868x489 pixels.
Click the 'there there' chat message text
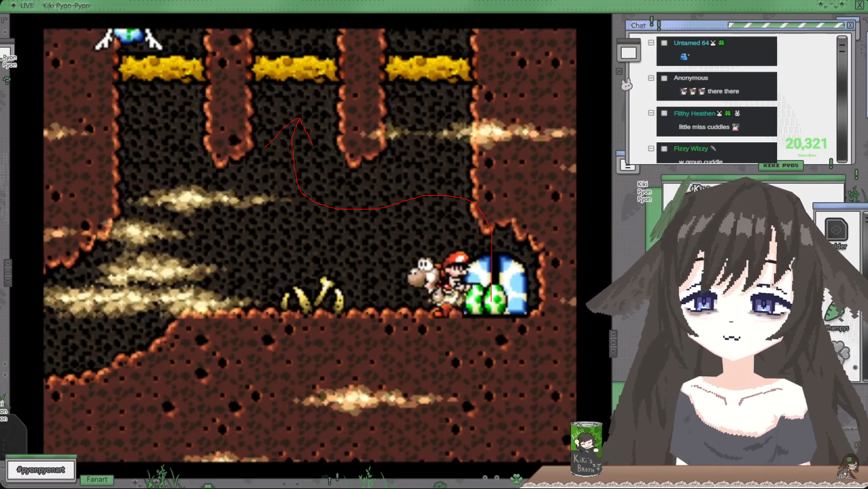pos(723,91)
